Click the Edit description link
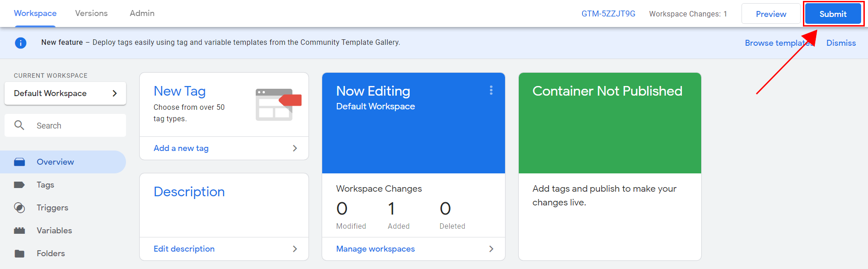 click(x=184, y=249)
